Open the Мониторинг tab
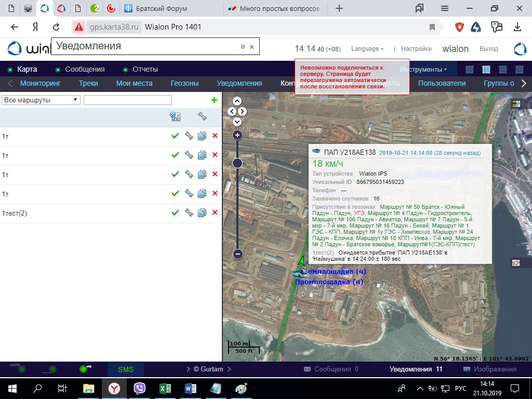The height and width of the screenshot is (399, 532). pos(40,83)
